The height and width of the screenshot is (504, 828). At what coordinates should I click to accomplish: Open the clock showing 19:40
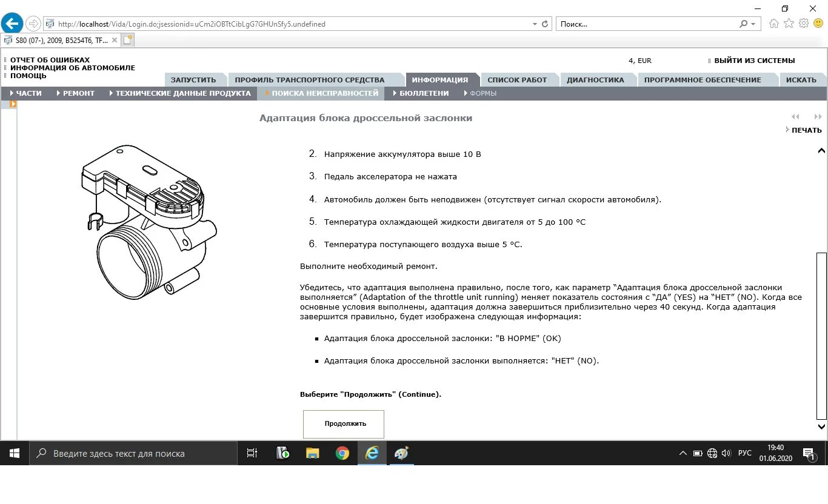tap(775, 453)
